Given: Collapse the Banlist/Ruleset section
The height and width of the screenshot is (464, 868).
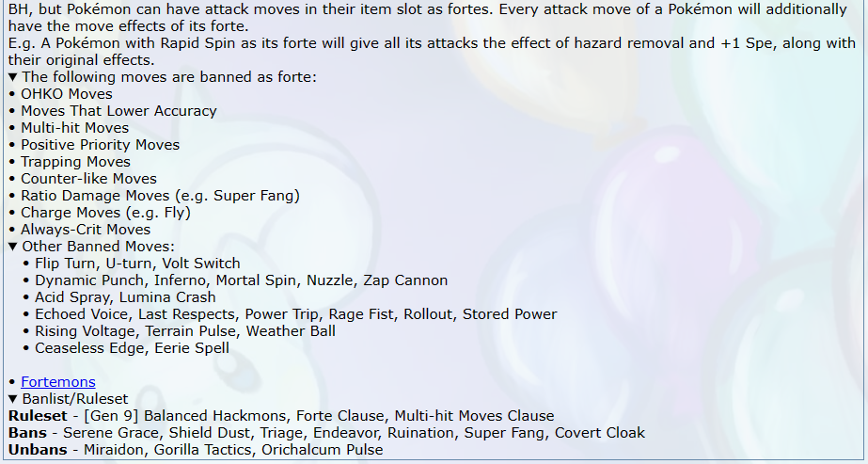Looking at the screenshot, I should pos(68,399).
